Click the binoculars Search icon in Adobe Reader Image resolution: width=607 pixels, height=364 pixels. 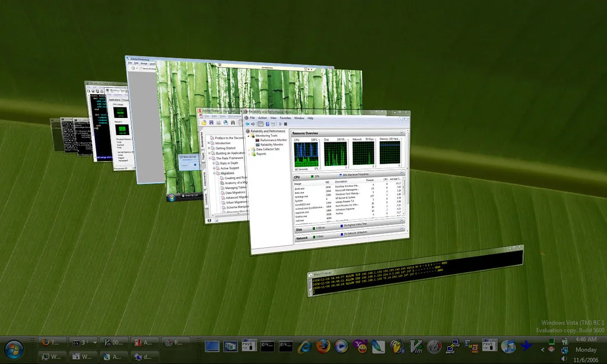coord(233,123)
